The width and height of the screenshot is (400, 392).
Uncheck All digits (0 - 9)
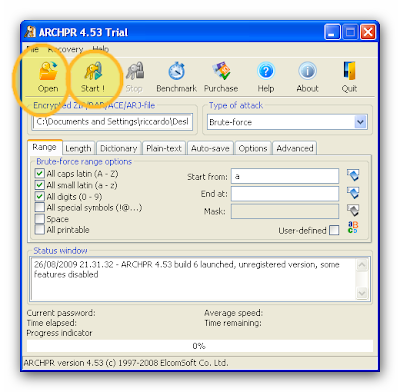point(40,196)
